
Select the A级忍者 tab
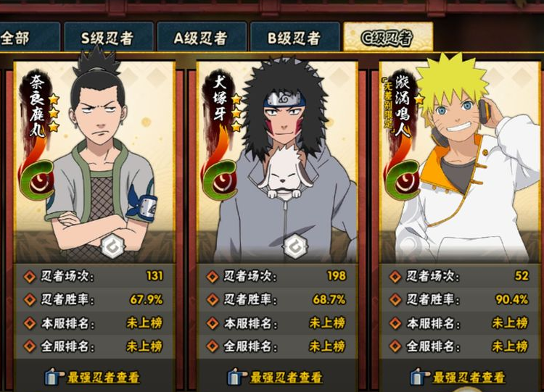pos(202,37)
